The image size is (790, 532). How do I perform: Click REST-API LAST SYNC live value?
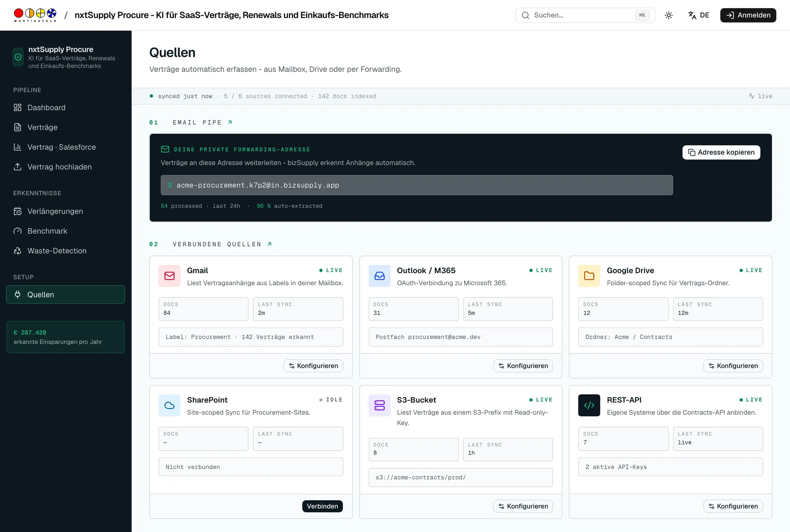point(685,442)
